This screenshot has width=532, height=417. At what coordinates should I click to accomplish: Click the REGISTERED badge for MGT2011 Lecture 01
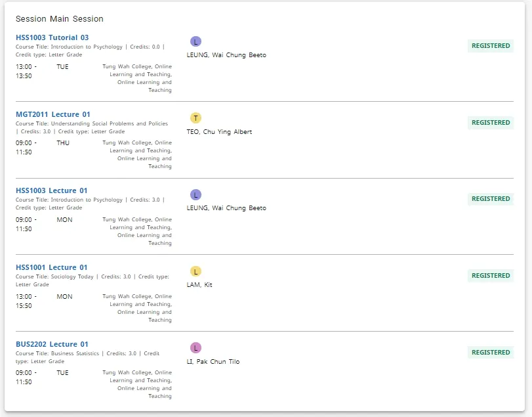point(490,122)
